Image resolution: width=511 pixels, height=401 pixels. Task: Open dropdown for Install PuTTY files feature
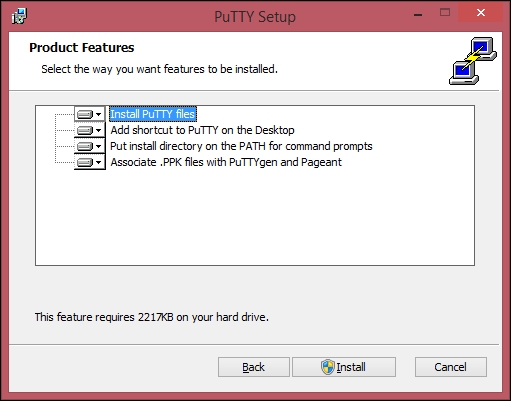[89, 114]
